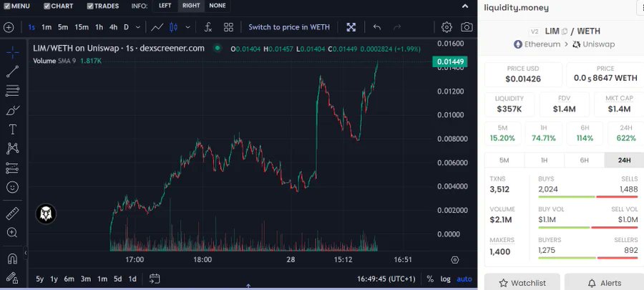Take a chart snapshot with camera icon
644x290 pixels.
click(467, 27)
